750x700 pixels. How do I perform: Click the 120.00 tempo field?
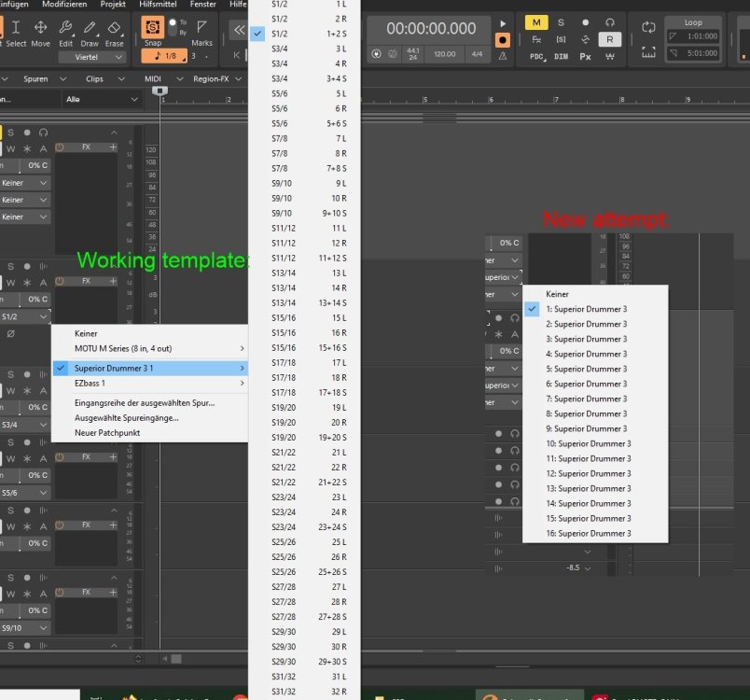(444, 54)
